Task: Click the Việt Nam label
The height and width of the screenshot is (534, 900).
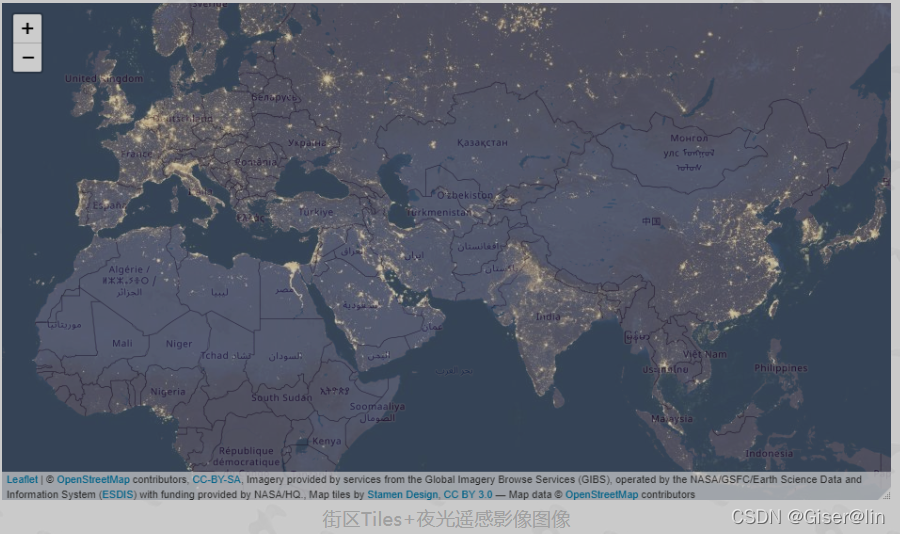Action: pos(705,354)
